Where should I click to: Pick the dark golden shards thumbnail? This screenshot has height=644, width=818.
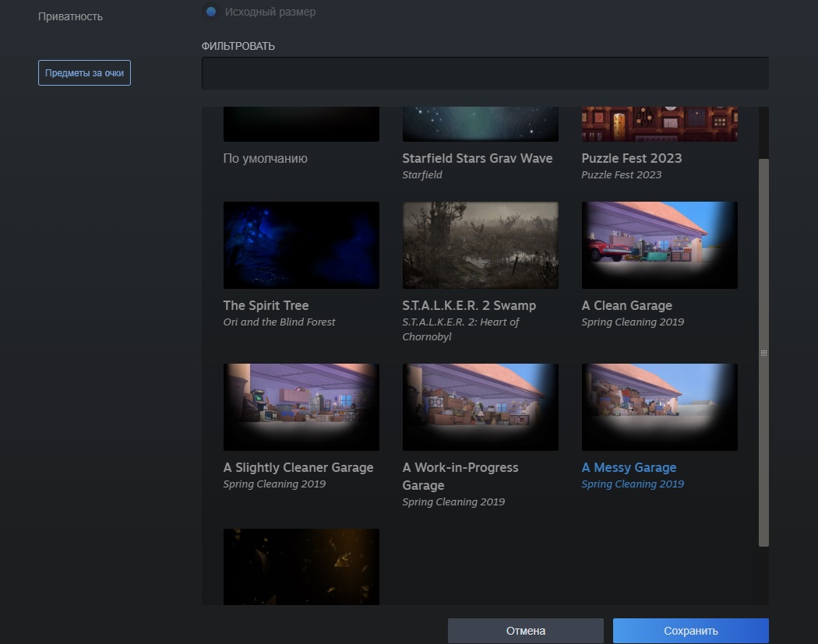(301, 567)
